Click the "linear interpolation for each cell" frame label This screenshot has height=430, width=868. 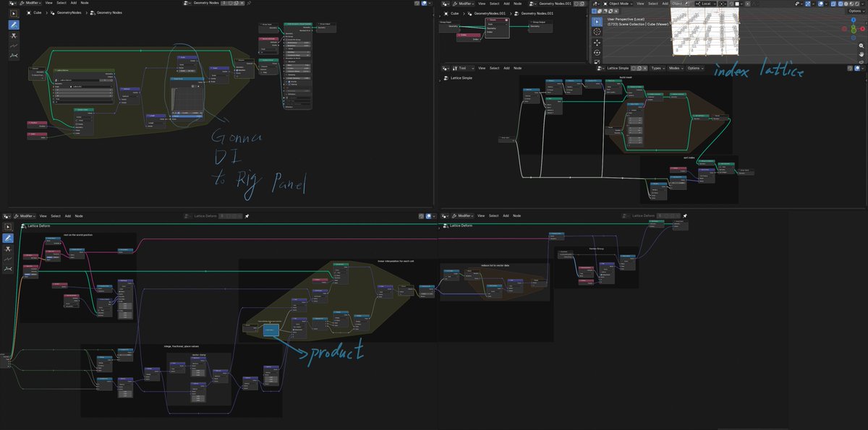tap(395, 262)
